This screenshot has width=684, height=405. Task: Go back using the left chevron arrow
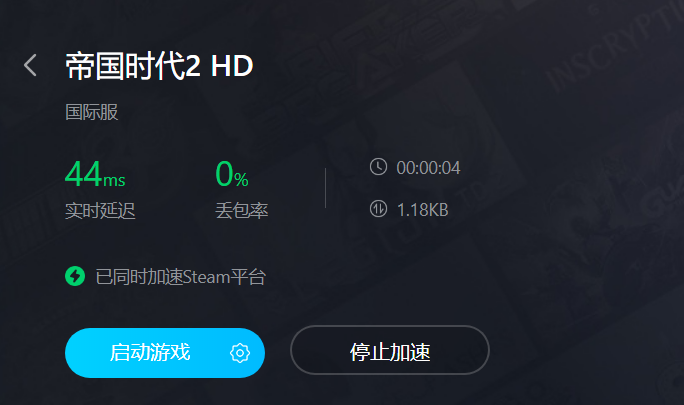tap(30, 65)
